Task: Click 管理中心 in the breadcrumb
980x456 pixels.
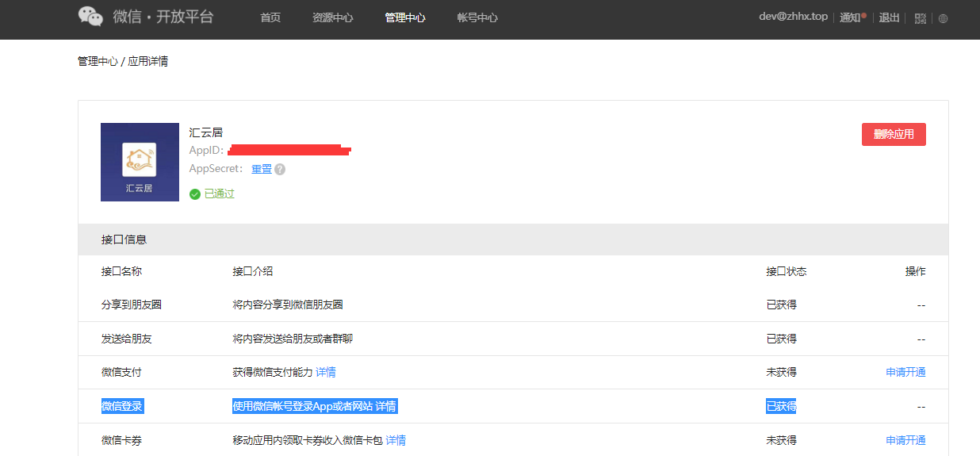Action: (98, 61)
